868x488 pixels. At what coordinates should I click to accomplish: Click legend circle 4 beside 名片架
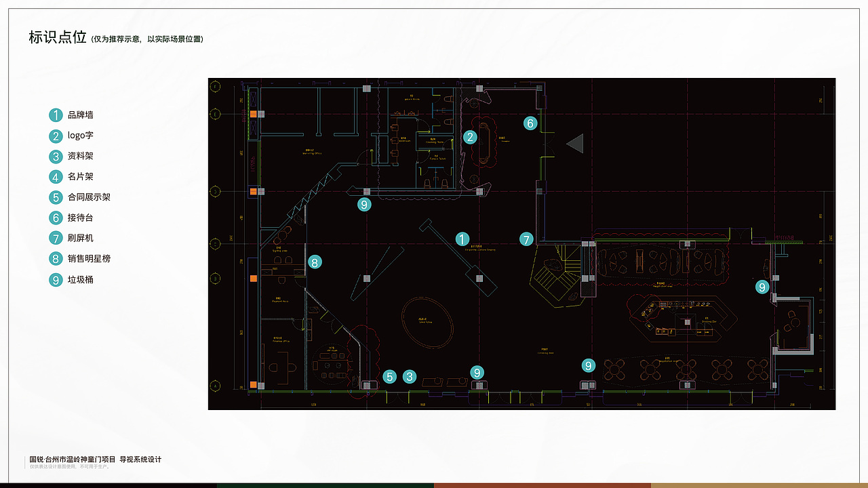[x=56, y=177]
